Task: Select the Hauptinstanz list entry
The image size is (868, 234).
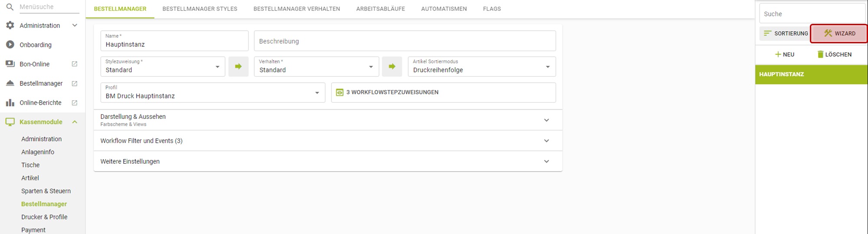Action: (811, 75)
